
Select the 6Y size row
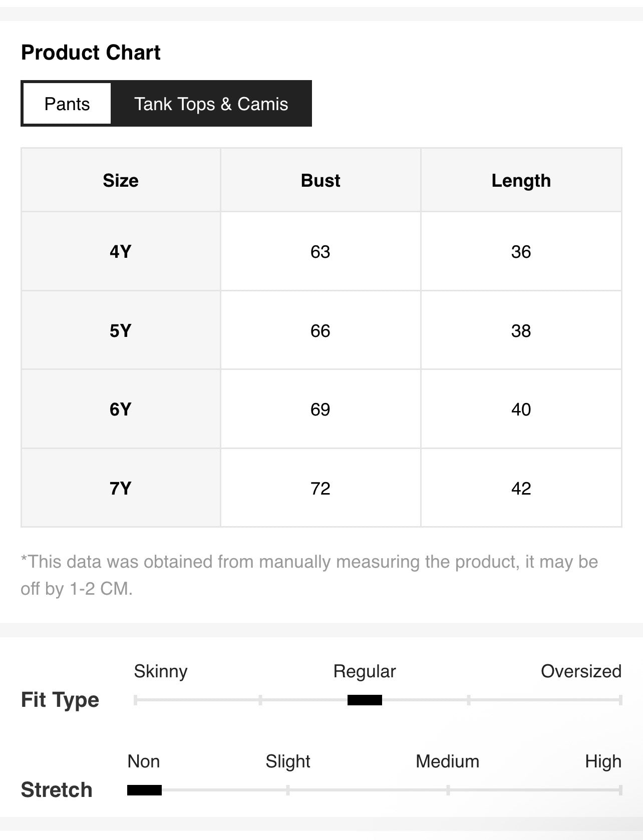click(x=321, y=409)
